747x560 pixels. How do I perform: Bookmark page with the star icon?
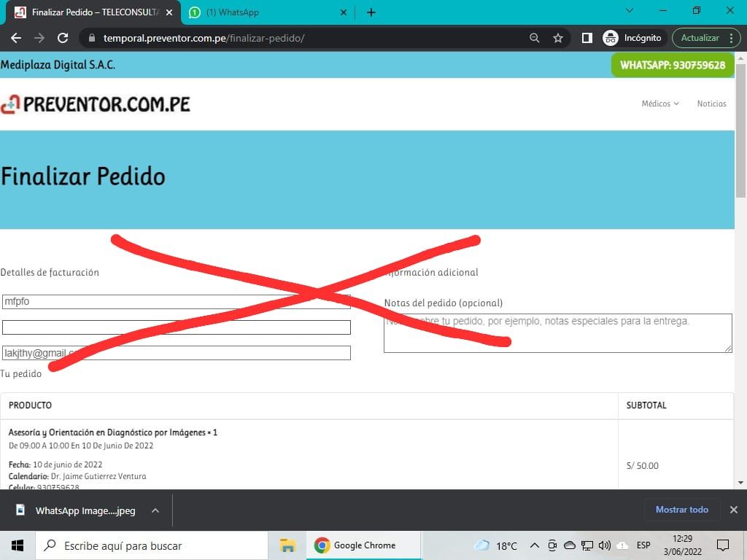click(x=558, y=38)
